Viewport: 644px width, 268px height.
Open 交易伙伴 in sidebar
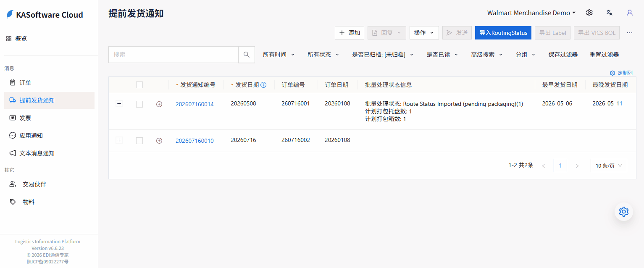pos(49,184)
